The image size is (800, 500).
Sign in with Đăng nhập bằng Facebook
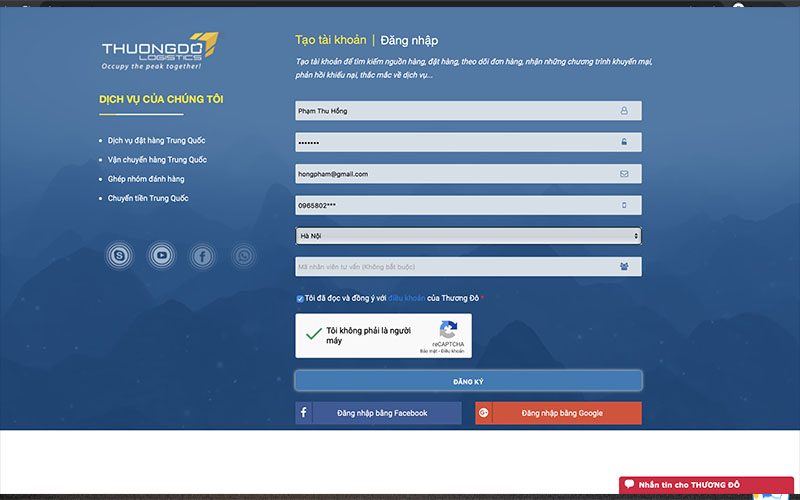(x=379, y=413)
